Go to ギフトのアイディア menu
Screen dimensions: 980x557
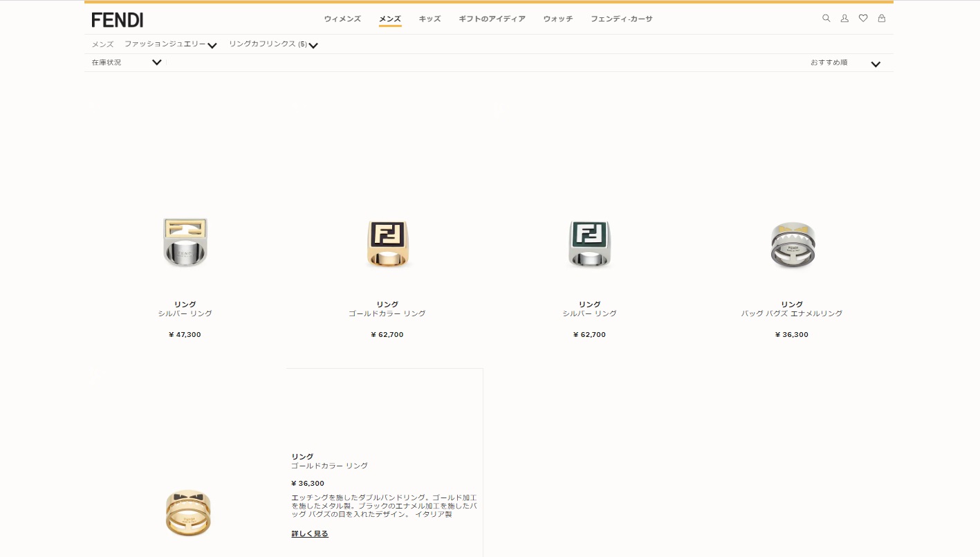[492, 19]
